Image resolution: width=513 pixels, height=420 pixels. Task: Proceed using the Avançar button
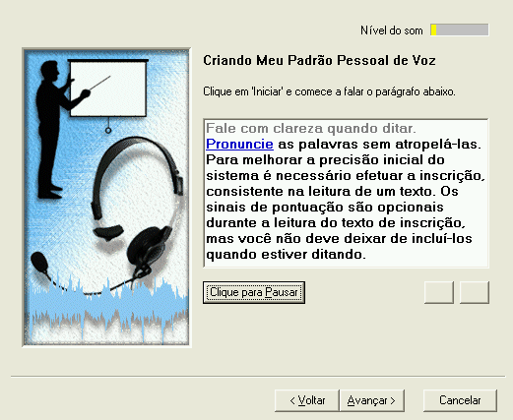(x=371, y=400)
